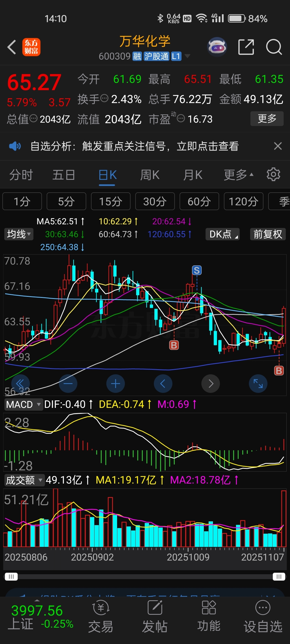Expand the 上证 index bar
290x644 pixels.
(x=37, y=600)
